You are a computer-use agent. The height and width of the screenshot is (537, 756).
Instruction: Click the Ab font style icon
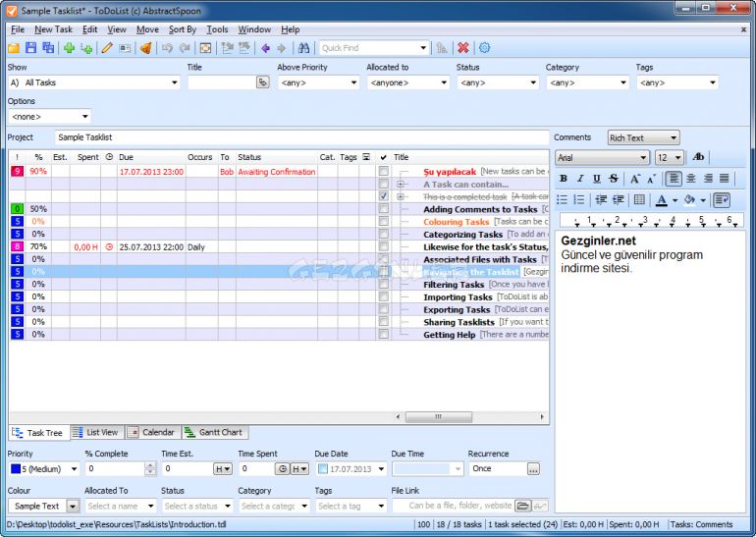click(x=698, y=157)
